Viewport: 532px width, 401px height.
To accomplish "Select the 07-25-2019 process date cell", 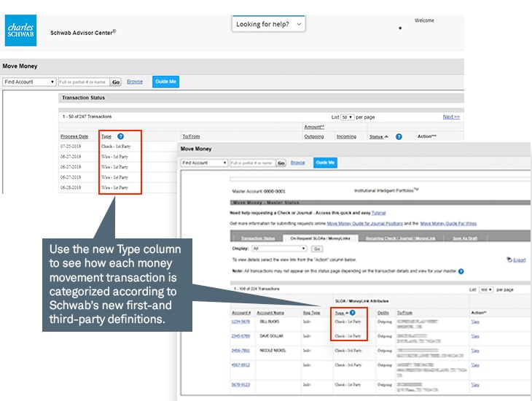I will pos(71,147).
